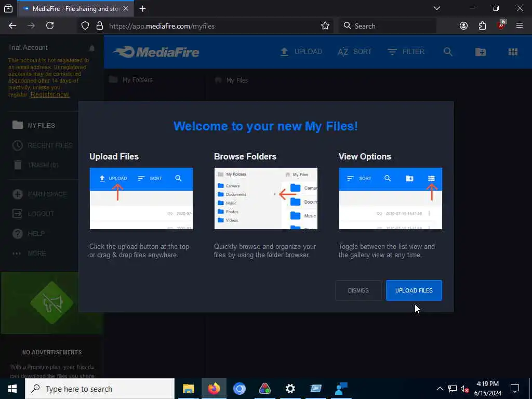Bookmark this page with star icon
Viewport: 532px width, 399px height.
click(x=325, y=26)
